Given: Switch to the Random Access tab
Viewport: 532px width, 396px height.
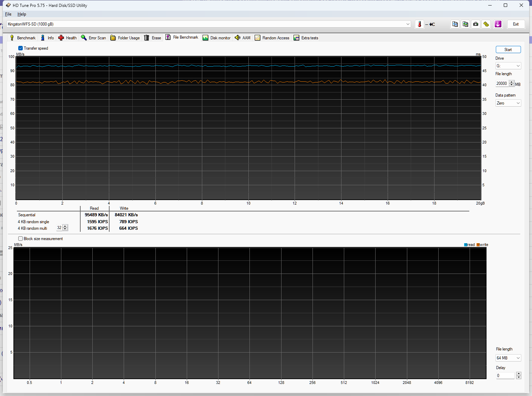Looking at the screenshot, I should click(x=272, y=38).
